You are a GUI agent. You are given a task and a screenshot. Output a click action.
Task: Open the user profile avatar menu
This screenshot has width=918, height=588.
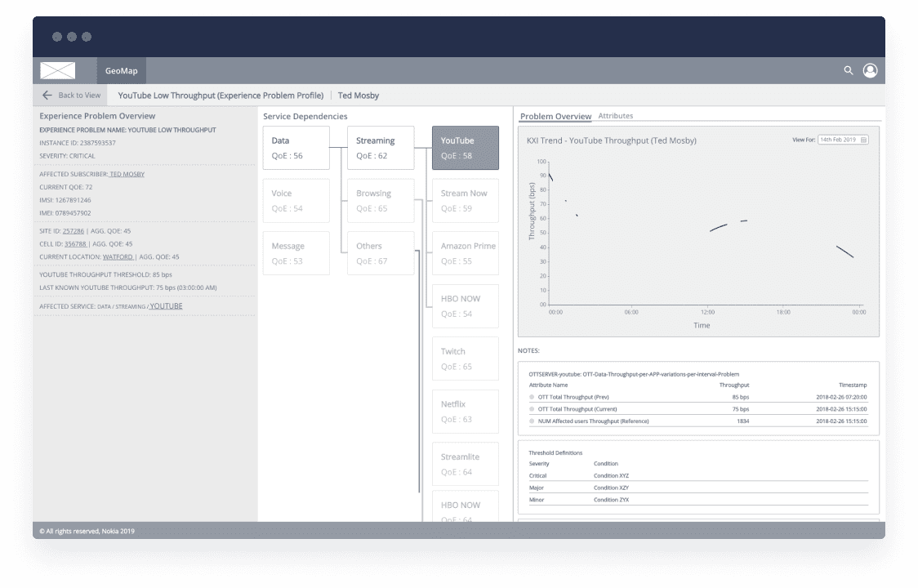tap(871, 70)
